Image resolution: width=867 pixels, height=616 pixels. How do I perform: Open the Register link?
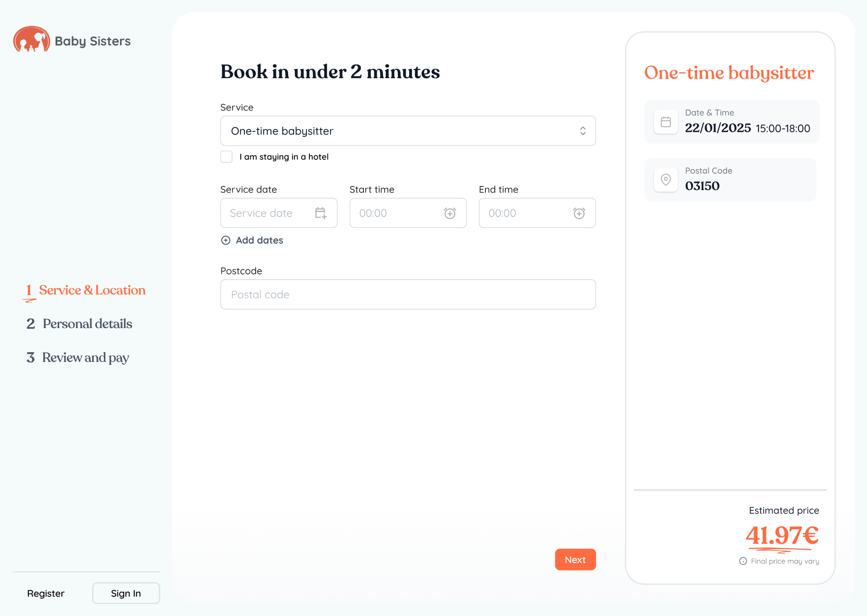tap(46, 593)
